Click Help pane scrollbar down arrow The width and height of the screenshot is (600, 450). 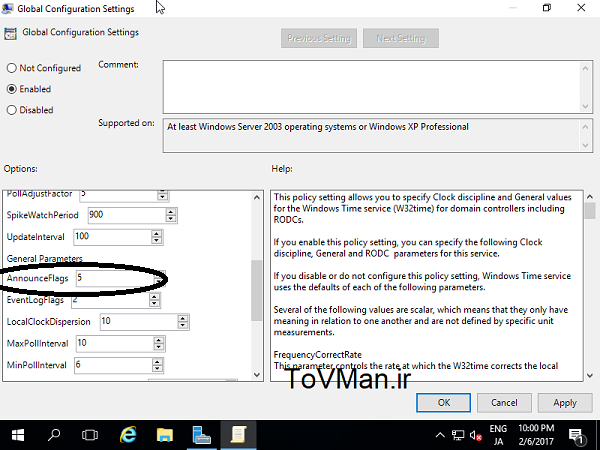tap(590, 375)
